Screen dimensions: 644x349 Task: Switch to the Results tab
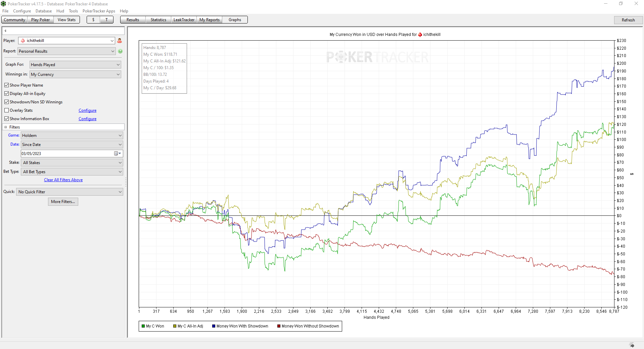coord(133,20)
